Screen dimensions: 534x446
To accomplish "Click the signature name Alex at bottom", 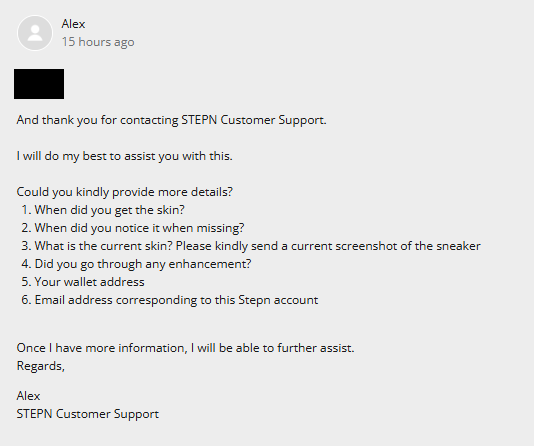I will tap(28, 396).
